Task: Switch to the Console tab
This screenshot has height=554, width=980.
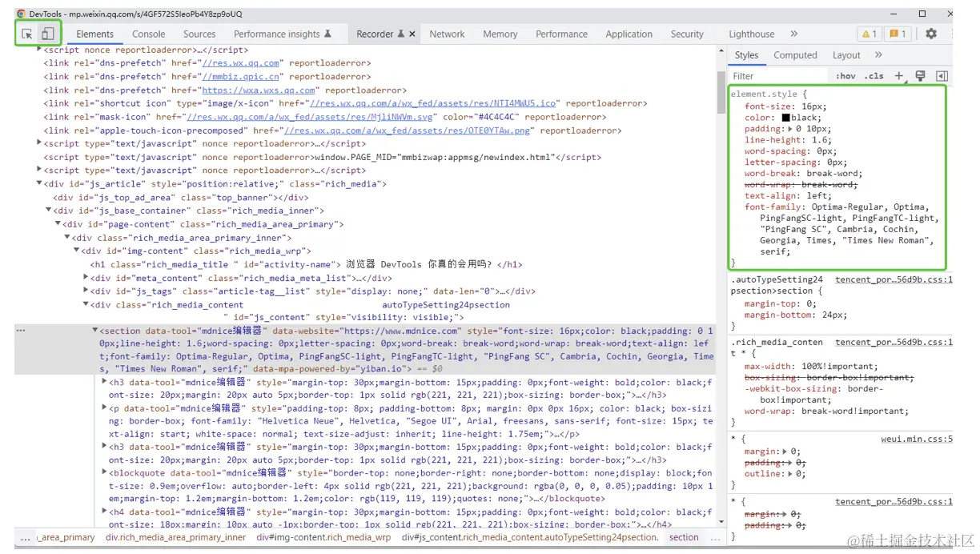Action: coord(149,34)
